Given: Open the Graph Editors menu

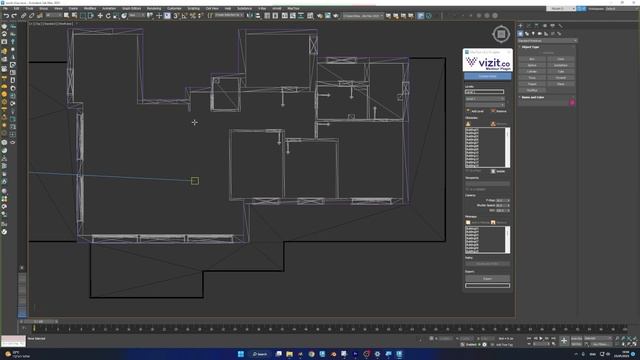Looking at the screenshot, I should [x=131, y=8].
